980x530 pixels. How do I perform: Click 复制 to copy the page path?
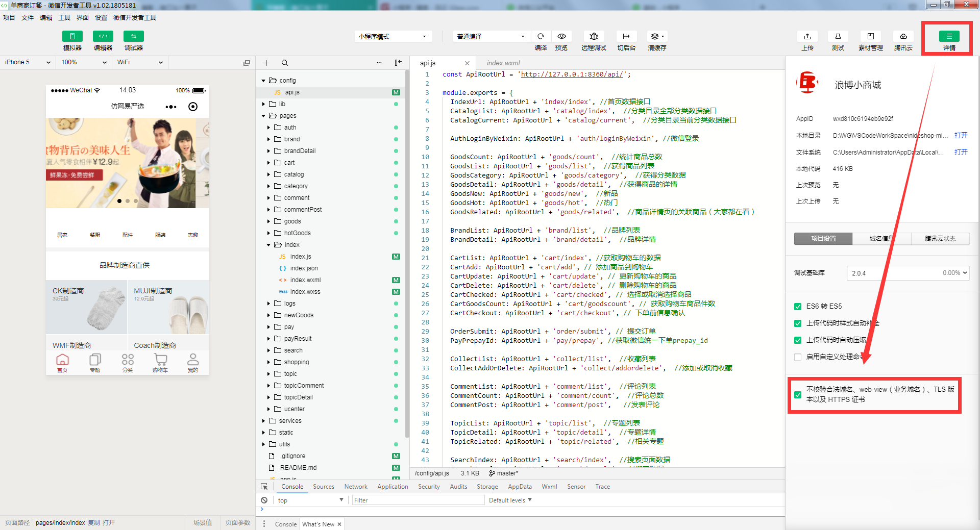point(94,523)
